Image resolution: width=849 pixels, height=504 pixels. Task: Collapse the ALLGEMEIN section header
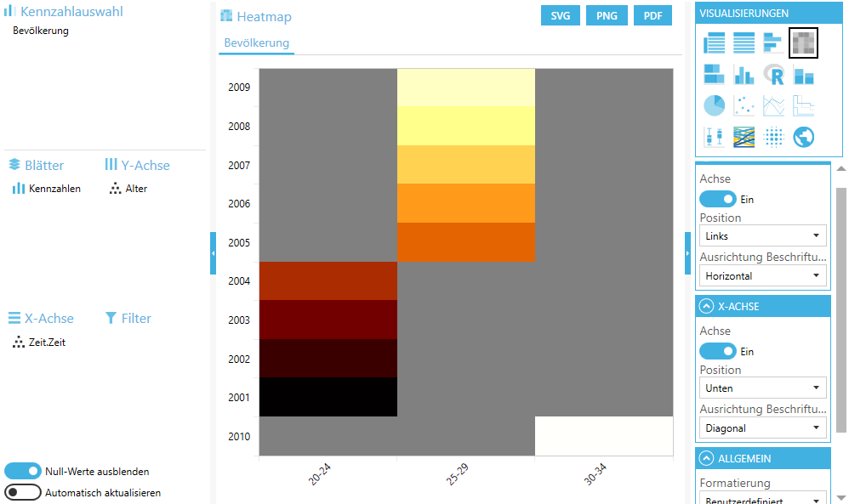tap(707, 458)
